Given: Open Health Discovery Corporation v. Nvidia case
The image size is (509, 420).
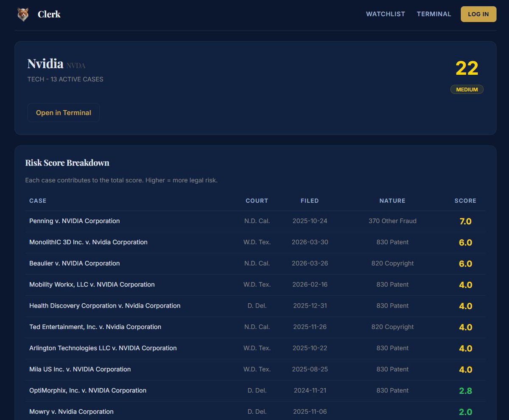Looking at the screenshot, I should tap(105, 306).
